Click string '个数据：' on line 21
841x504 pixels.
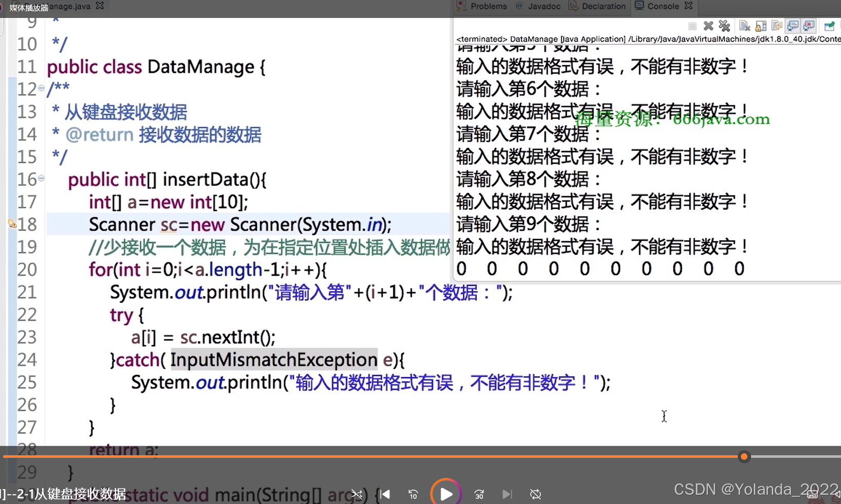(x=460, y=293)
